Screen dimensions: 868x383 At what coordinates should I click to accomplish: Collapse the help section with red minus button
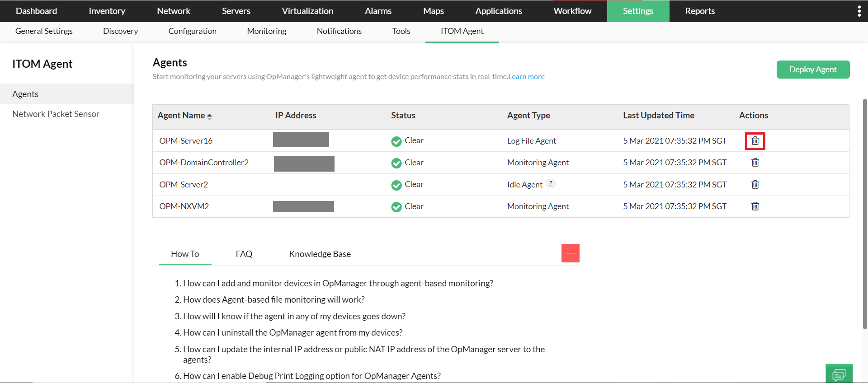tap(570, 253)
